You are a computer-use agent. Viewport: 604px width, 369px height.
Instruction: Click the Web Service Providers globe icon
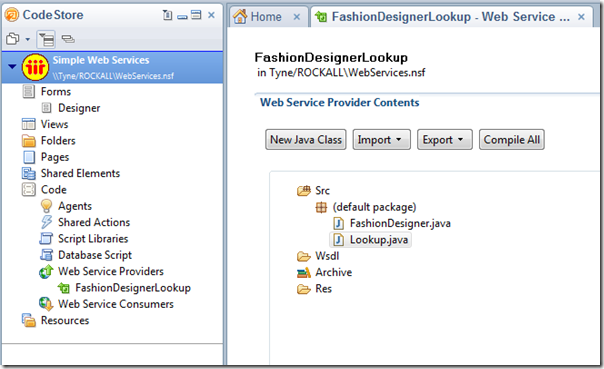(x=46, y=272)
